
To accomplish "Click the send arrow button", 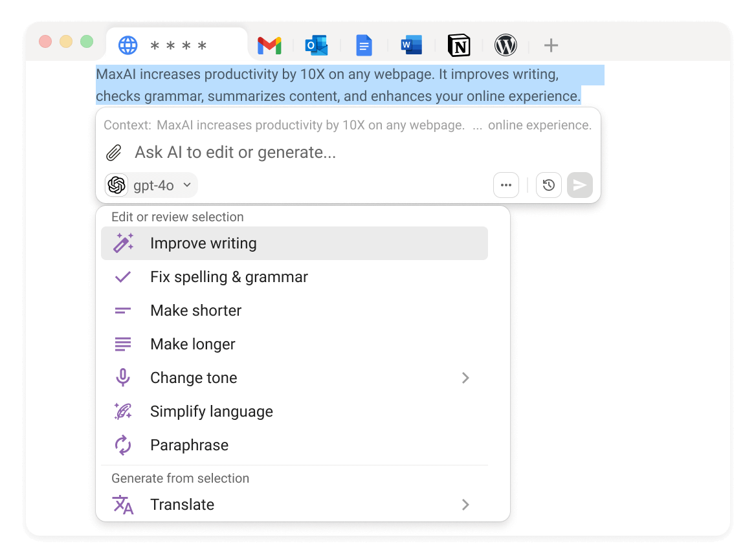I will click(579, 185).
